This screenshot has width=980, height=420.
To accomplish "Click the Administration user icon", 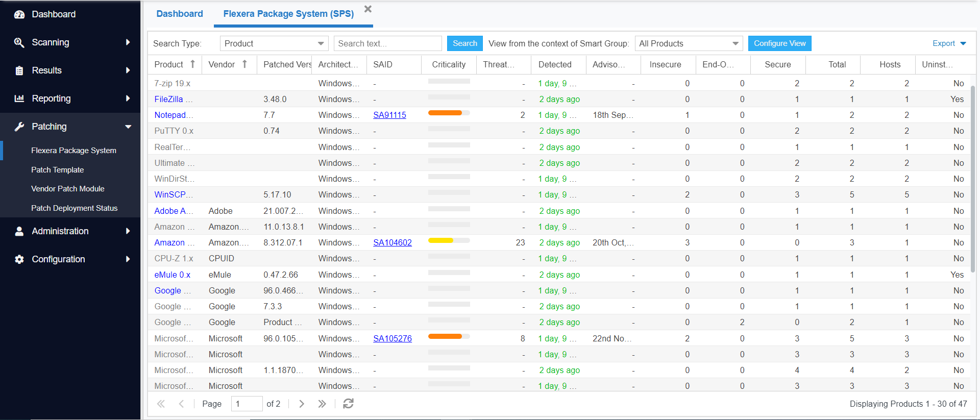I will coord(19,231).
